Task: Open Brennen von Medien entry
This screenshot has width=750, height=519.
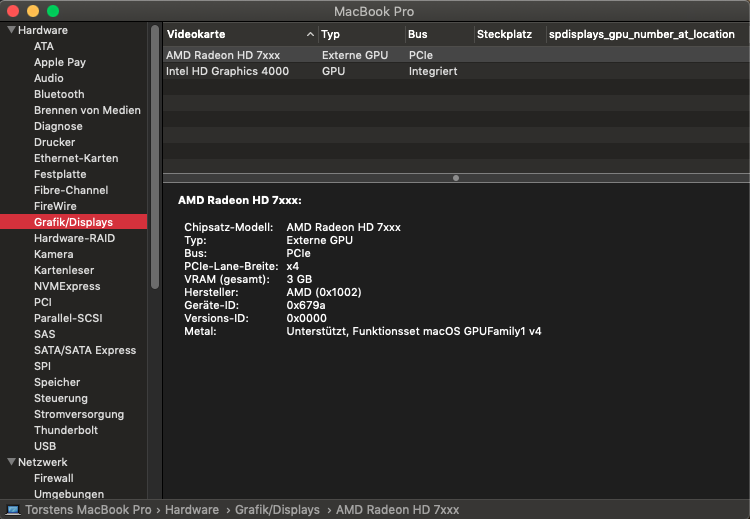Action: pyautogui.click(x=87, y=110)
